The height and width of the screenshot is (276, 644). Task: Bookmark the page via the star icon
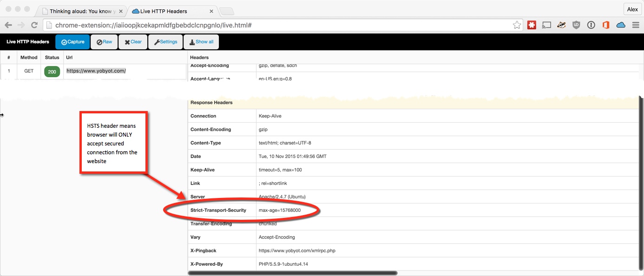tap(517, 26)
